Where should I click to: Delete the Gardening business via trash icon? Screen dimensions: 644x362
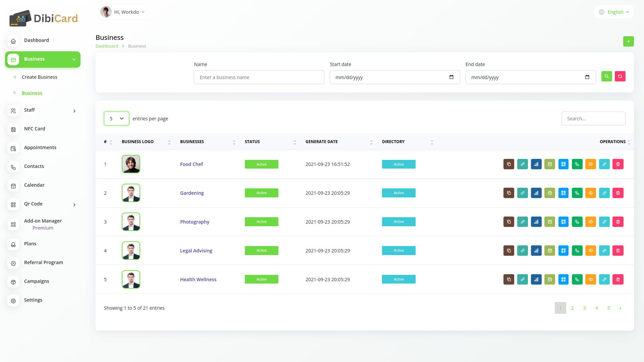click(x=618, y=193)
